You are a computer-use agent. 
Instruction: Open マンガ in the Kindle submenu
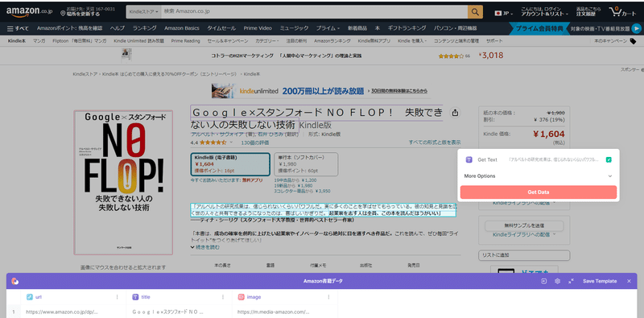[39, 41]
